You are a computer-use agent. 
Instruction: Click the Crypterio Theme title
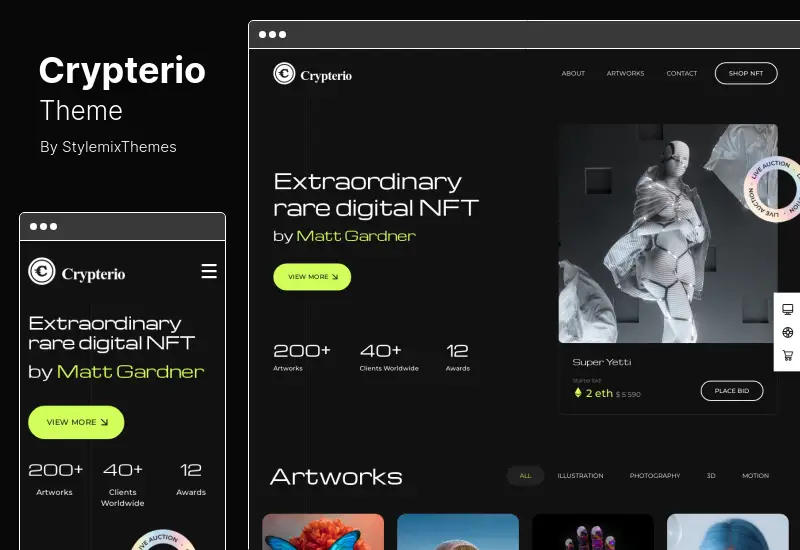[122, 89]
